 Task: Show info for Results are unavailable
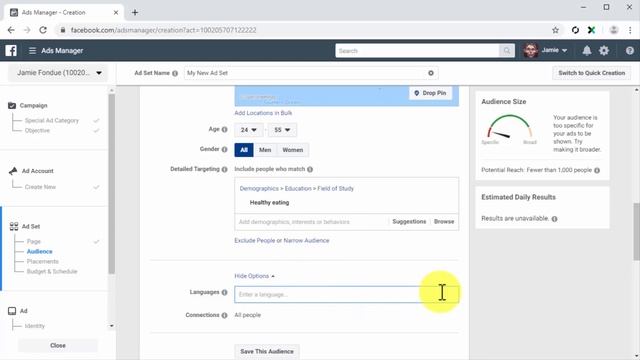554,219
